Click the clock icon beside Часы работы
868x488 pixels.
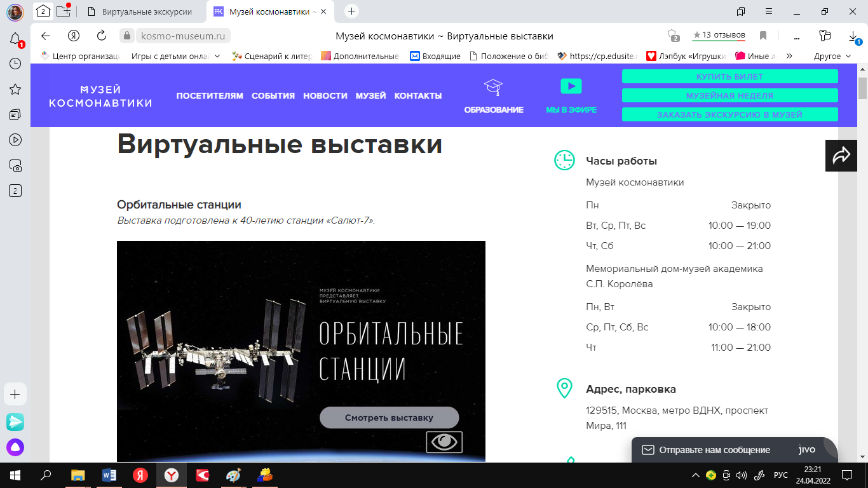pyautogui.click(x=564, y=160)
